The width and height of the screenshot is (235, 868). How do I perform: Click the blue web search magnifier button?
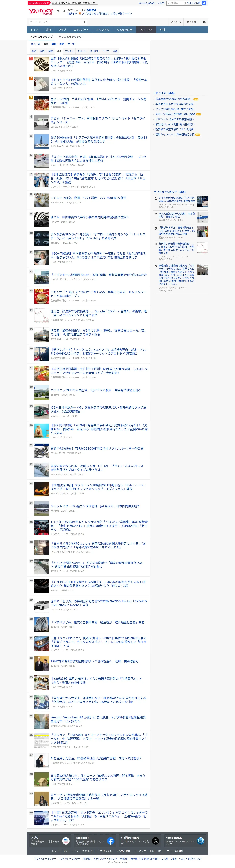click(204, 3)
